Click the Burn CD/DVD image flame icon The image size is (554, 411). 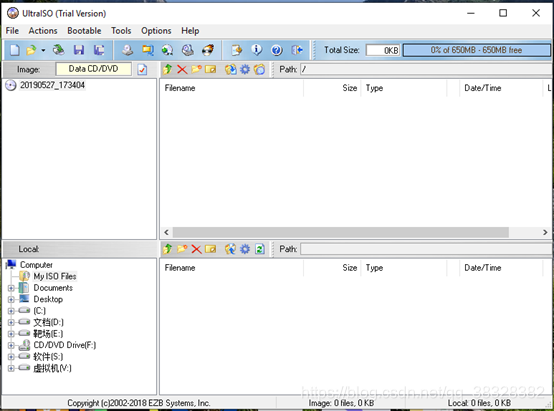[x=208, y=50]
